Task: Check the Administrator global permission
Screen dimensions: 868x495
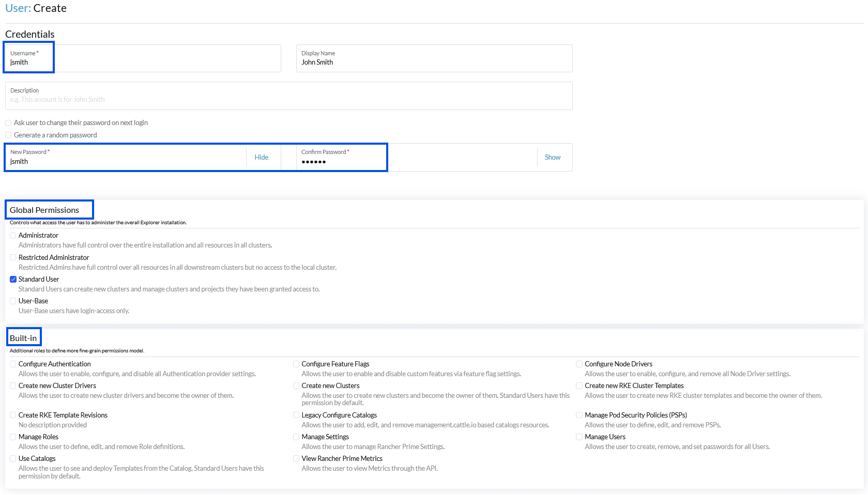Action: point(13,236)
